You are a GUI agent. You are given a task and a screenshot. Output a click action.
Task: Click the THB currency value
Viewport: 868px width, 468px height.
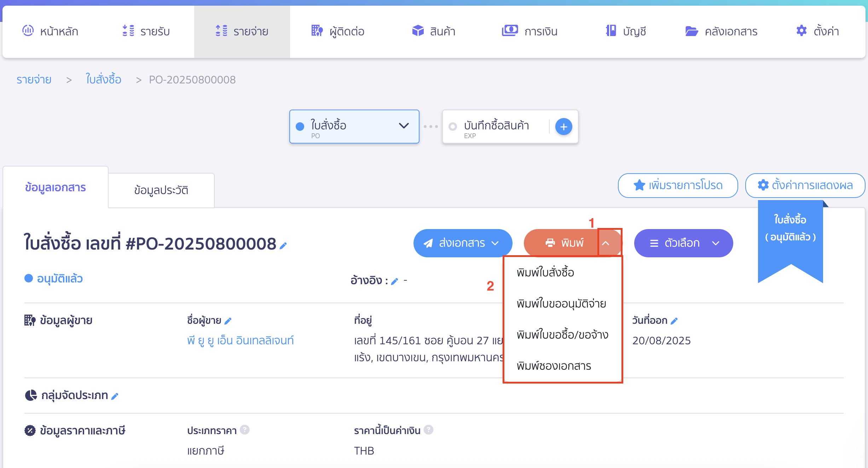click(x=364, y=451)
